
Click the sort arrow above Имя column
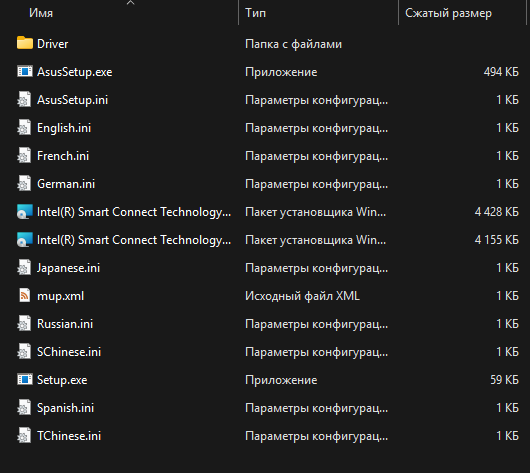click(x=130, y=3)
